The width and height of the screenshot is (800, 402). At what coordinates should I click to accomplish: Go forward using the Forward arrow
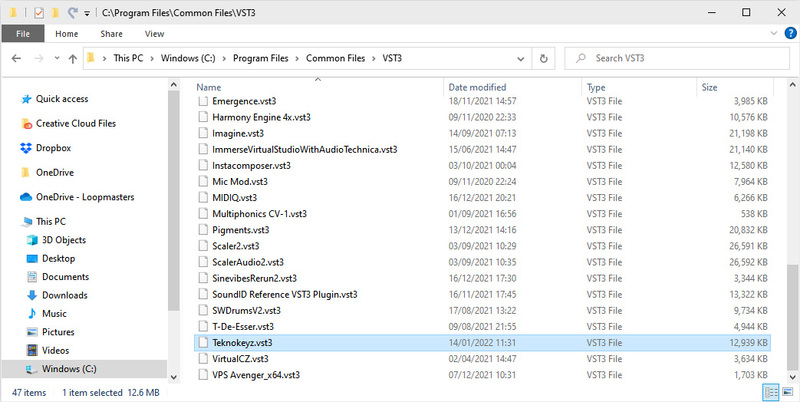pos(39,59)
